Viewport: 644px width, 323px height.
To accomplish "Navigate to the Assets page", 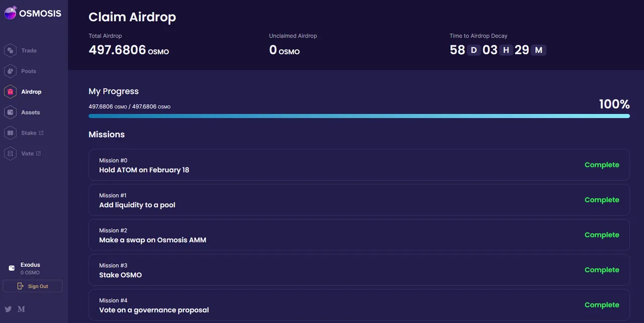I will [x=30, y=112].
